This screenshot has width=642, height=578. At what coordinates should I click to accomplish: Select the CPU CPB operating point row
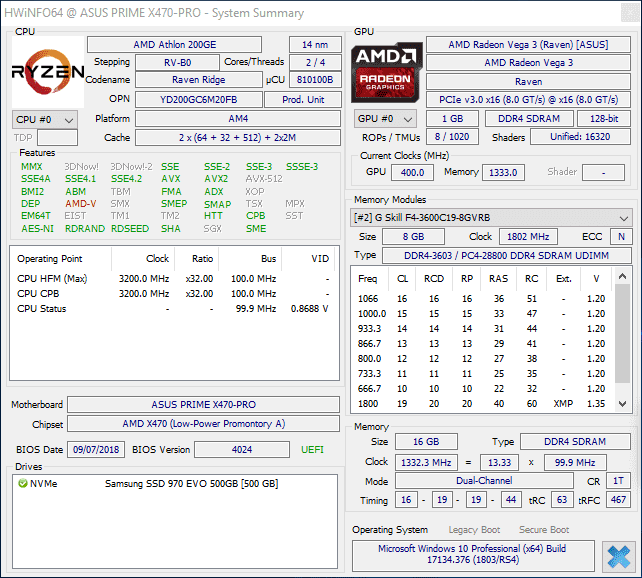click(x=172, y=294)
